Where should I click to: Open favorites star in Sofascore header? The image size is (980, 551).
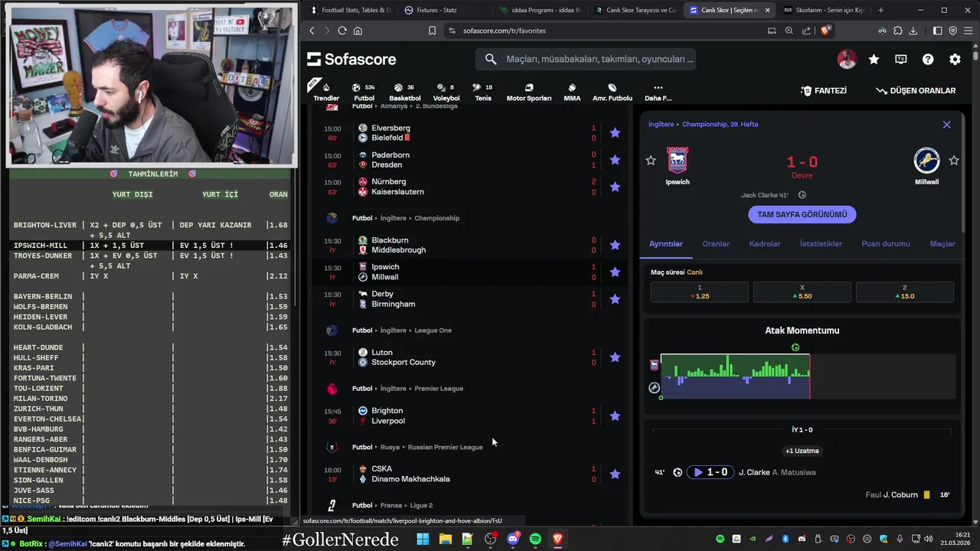click(874, 59)
